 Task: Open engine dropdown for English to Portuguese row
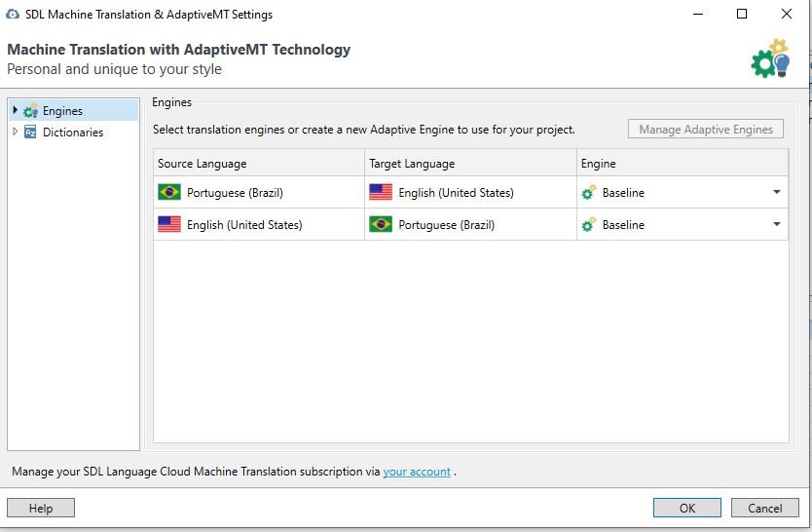tap(777, 224)
